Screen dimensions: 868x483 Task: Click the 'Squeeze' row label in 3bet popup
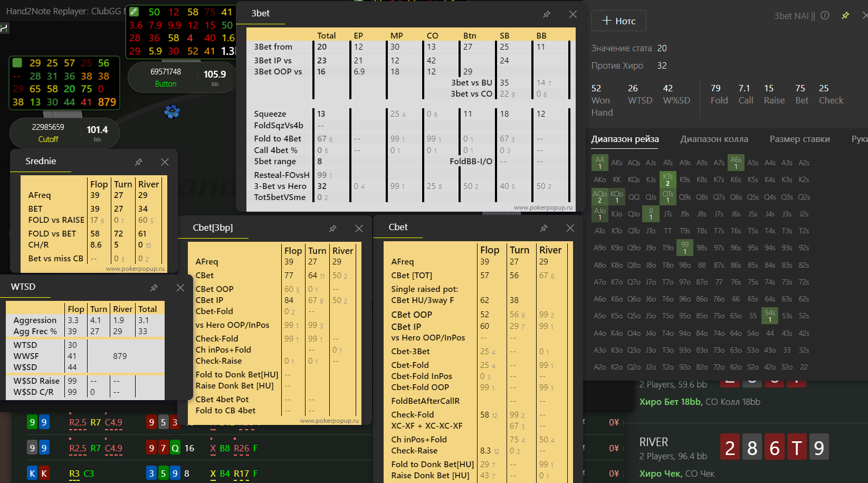(x=270, y=114)
